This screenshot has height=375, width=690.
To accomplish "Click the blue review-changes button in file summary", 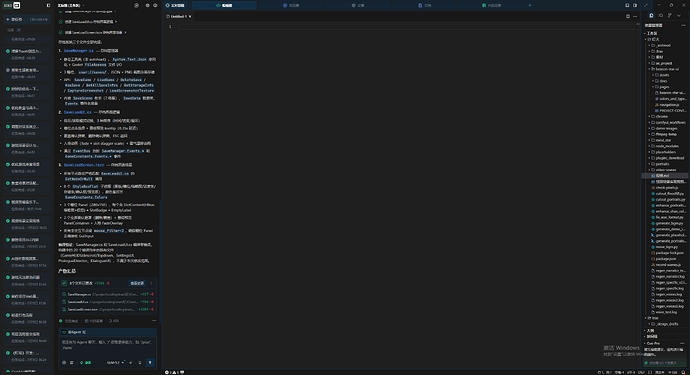I will click(x=137, y=283).
